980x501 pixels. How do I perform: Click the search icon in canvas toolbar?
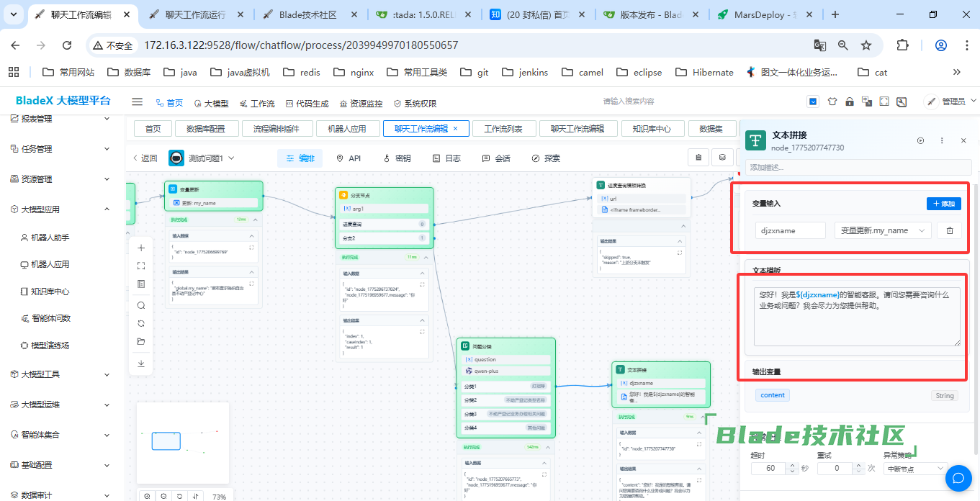(x=141, y=305)
